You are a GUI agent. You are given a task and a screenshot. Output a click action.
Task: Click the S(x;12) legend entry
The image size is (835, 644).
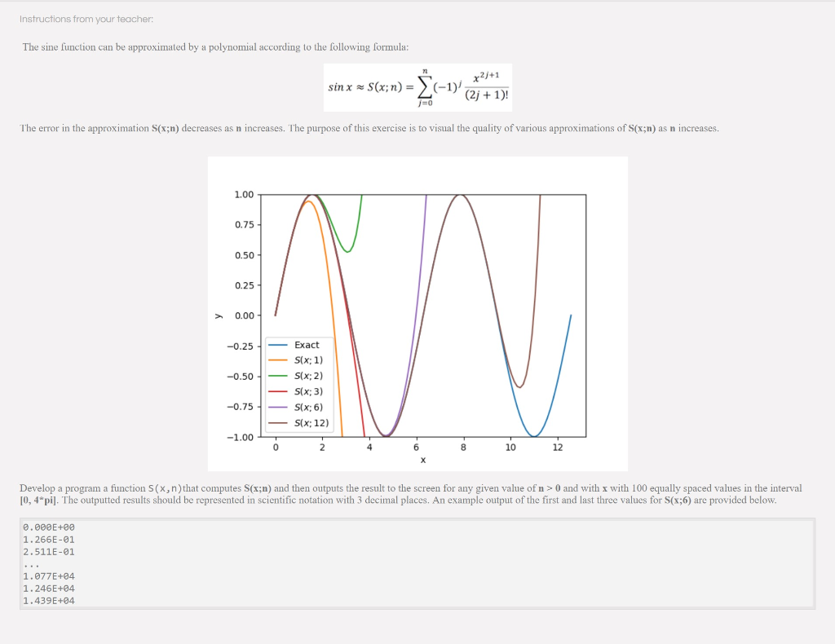pos(298,423)
